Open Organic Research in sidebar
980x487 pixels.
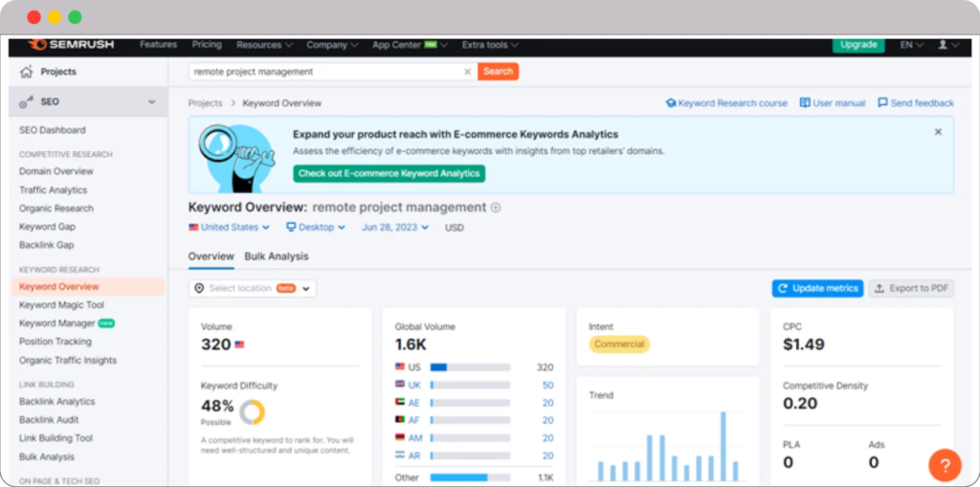(56, 209)
